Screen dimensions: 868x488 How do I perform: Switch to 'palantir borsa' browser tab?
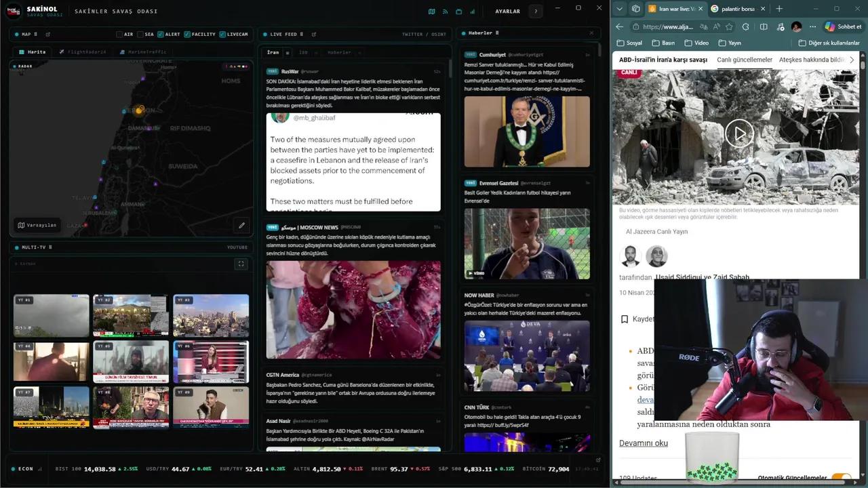pyautogui.click(x=738, y=9)
